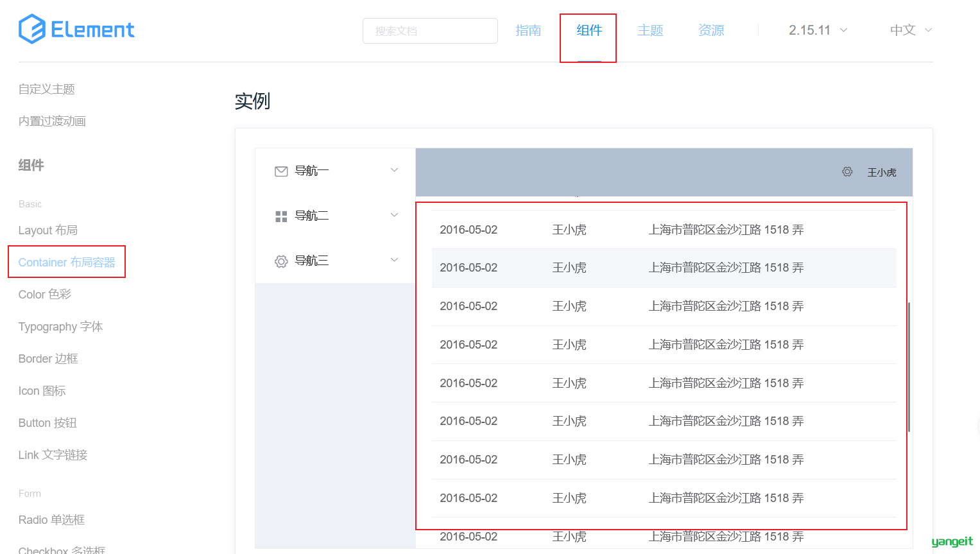Open Button 按钮 in the sidebar

coord(47,423)
